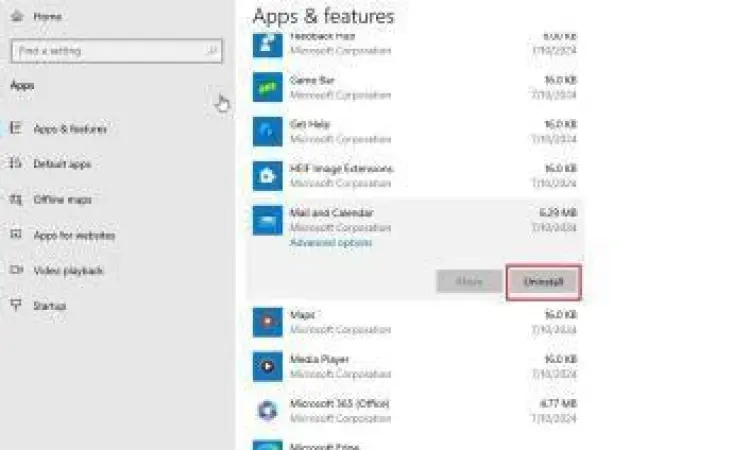Click the Uninstall button for Mail and Calendar
Image resolution: width=750 pixels, height=450 pixels.
tap(543, 282)
